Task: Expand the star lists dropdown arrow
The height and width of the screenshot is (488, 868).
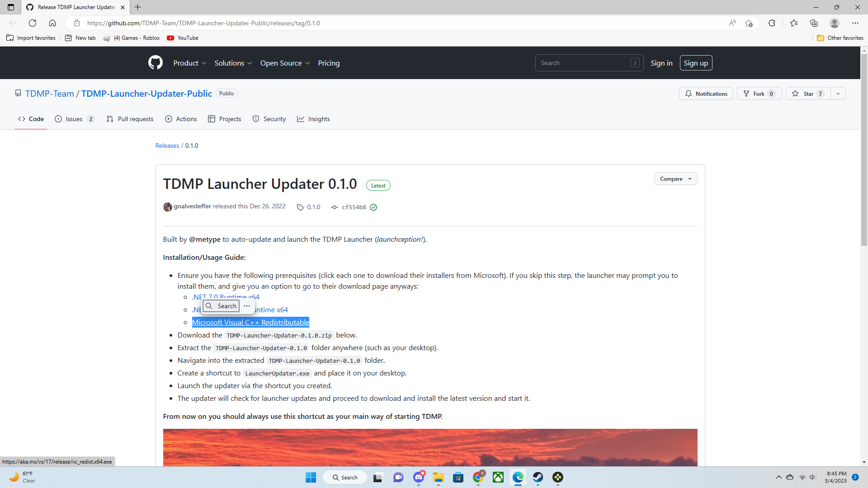Action: coord(838,94)
